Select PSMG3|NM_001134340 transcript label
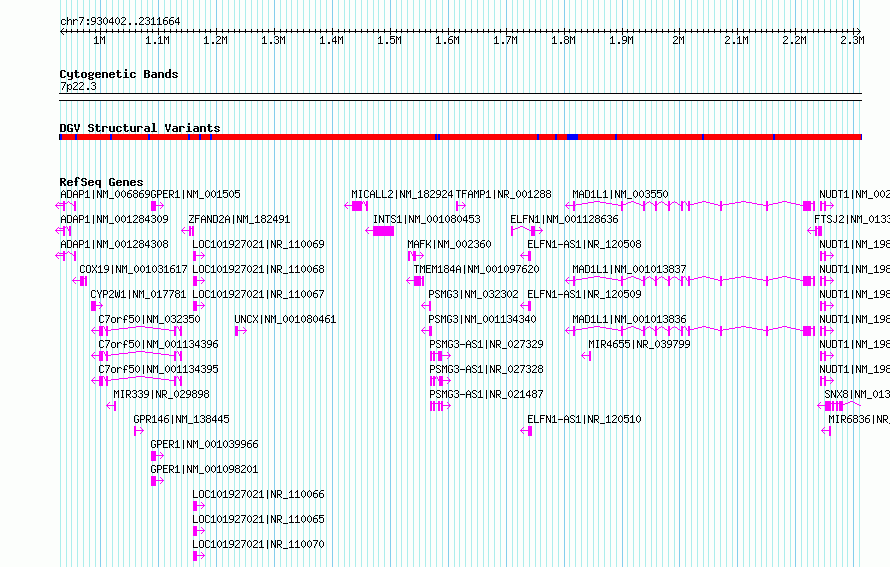 (482, 319)
